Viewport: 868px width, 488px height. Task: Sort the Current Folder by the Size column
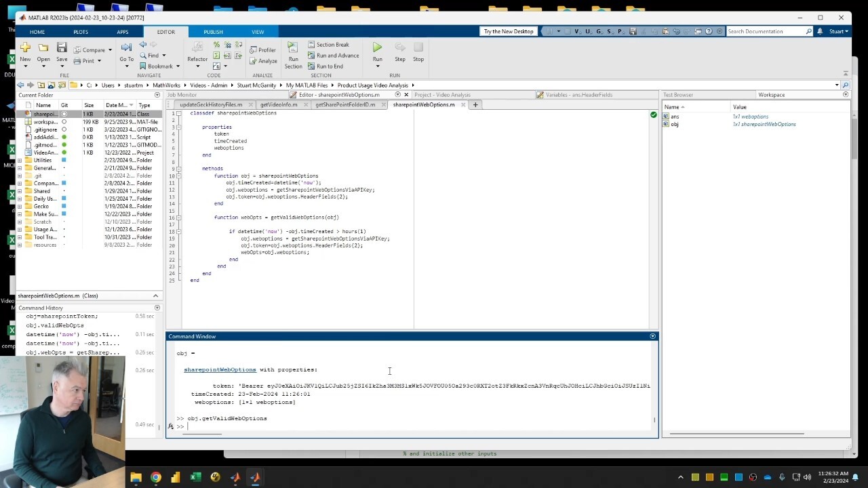[89, 105]
